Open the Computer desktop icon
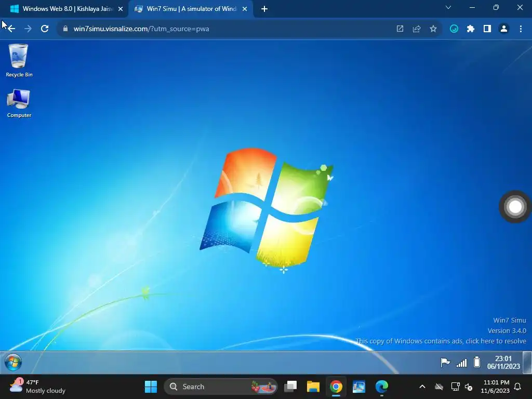Image resolution: width=532 pixels, height=399 pixels. tap(19, 103)
